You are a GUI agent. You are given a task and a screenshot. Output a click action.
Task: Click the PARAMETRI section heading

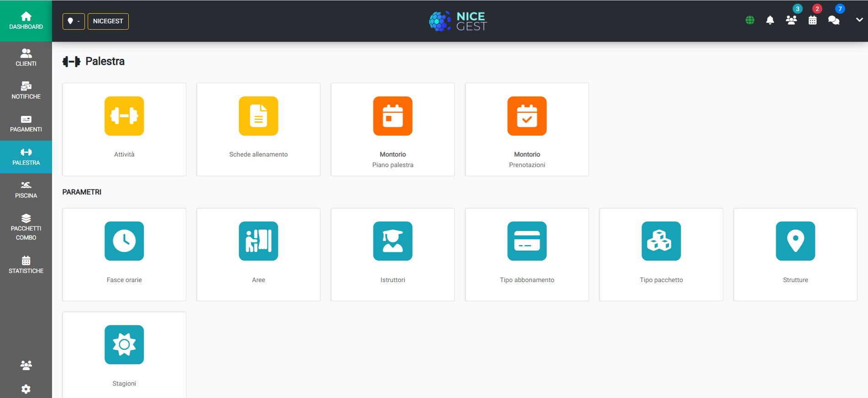click(x=82, y=192)
